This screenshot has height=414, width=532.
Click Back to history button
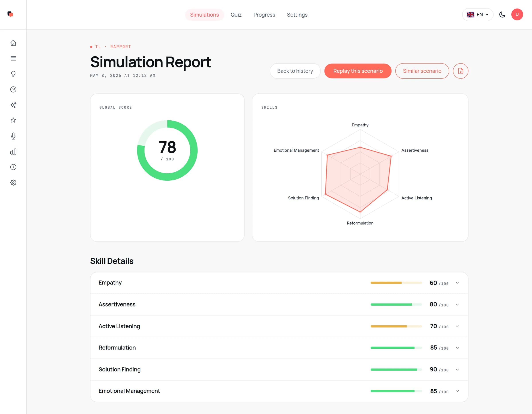(x=295, y=71)
